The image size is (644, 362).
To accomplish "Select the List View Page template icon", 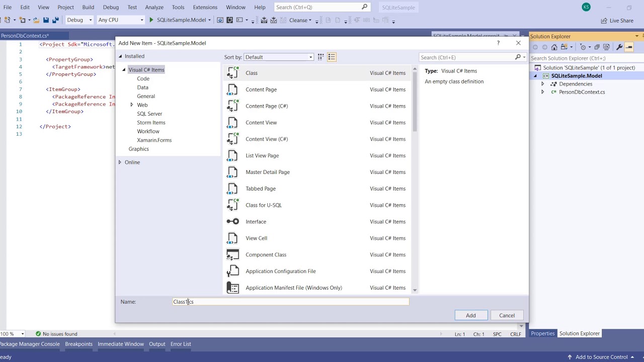I will coord(232,156).
